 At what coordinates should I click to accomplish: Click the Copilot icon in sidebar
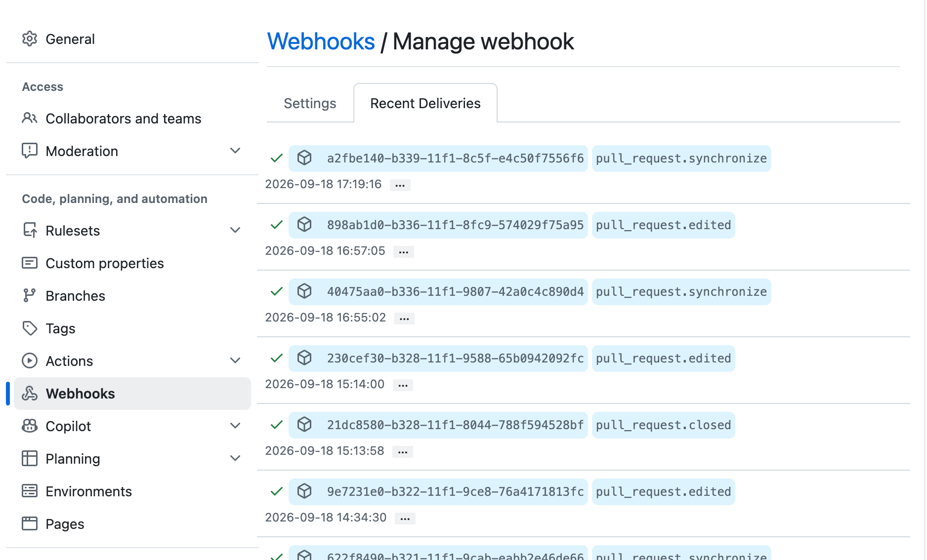click(x=30, y=426)
